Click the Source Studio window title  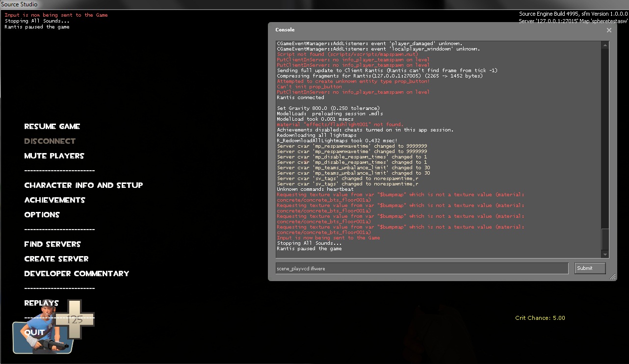pos(19,4)
